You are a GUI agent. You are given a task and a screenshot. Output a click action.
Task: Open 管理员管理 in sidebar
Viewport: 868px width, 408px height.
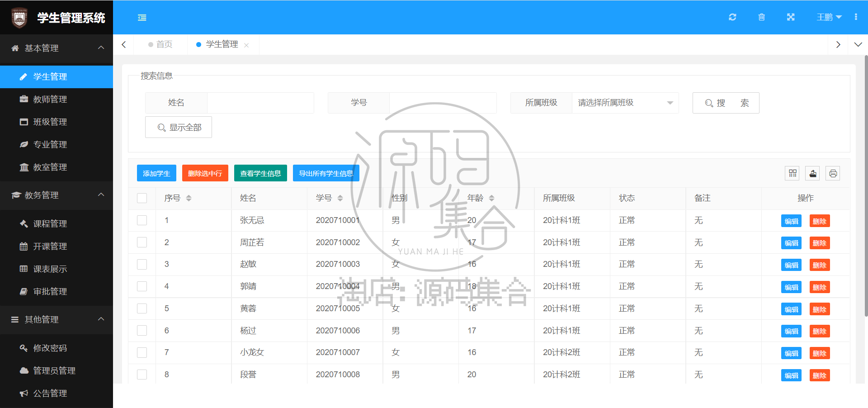tap(57, 371)
